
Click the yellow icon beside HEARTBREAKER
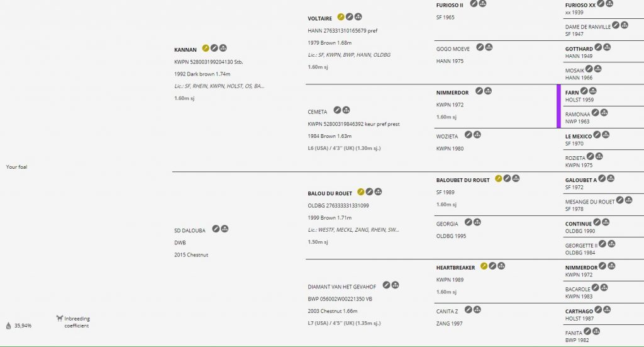point(484,266)
